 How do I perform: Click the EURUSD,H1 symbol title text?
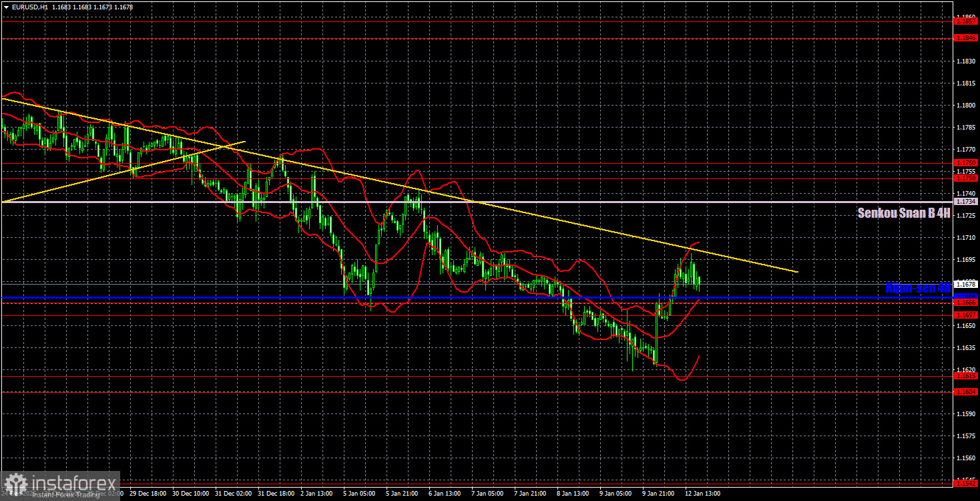29,7
